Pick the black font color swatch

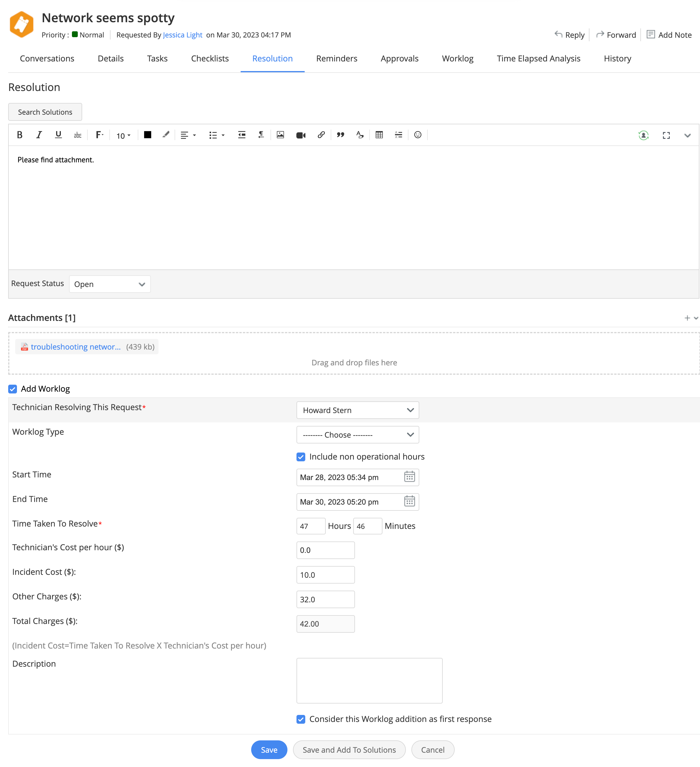coord(148,135)
